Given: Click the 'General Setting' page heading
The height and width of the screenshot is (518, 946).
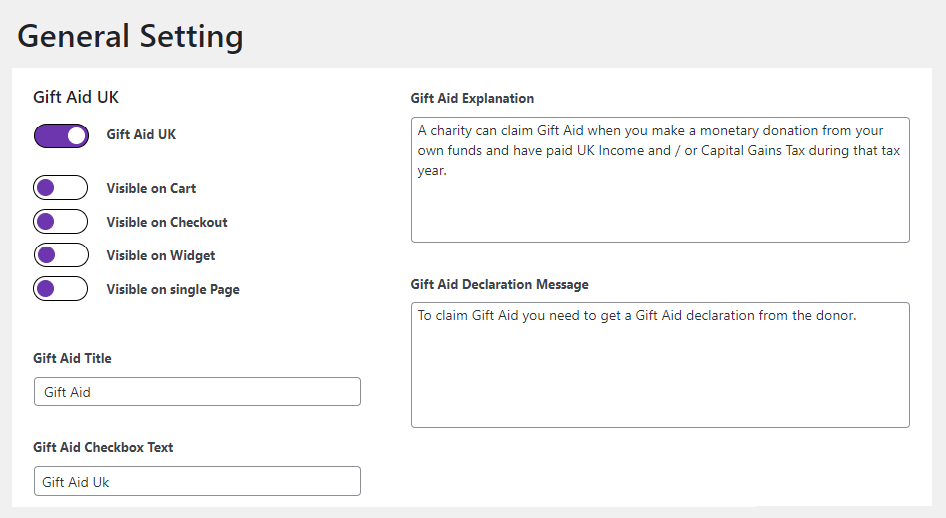Looking at the screenshot, I should pos(130,36).
